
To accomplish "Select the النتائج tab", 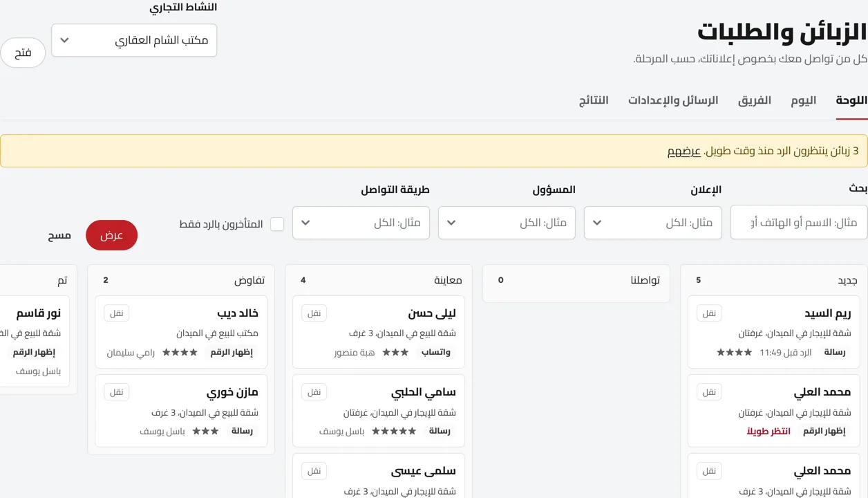I will click(594, 100).
